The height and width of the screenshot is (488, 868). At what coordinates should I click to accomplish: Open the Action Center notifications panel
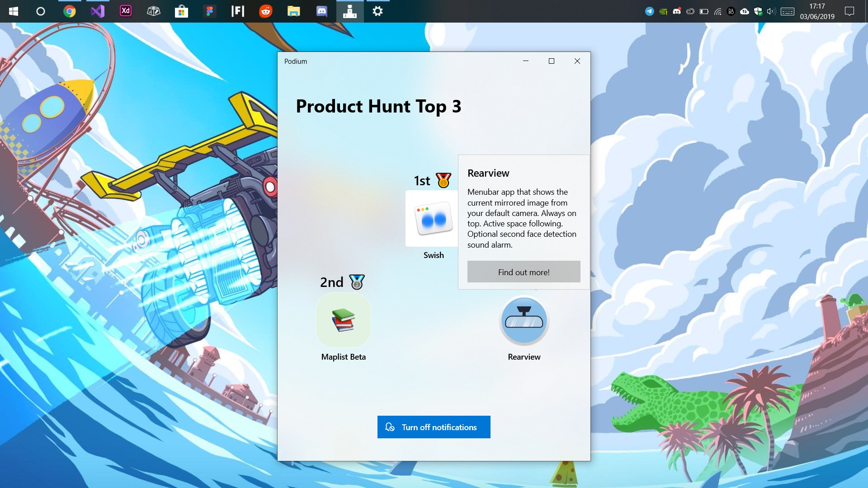coord(849,11)
